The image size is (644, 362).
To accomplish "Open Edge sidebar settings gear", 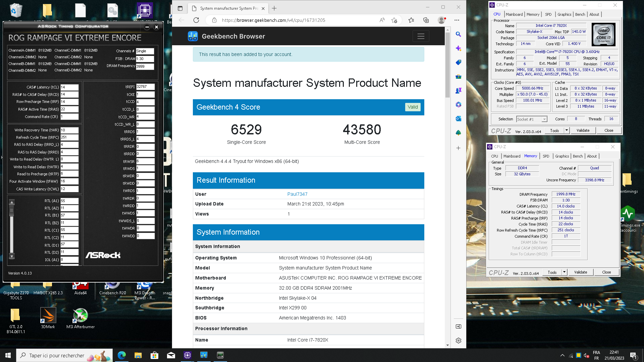I will coord(458,341).
